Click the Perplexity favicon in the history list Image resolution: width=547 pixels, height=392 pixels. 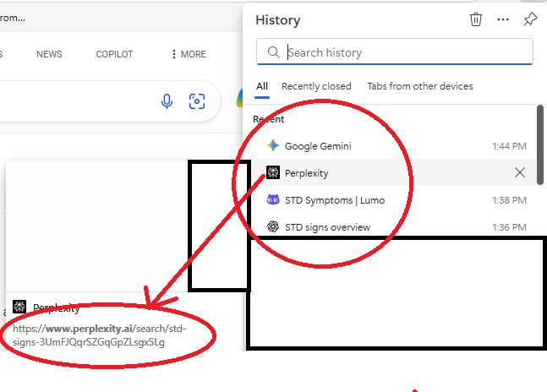(x=273, y=172)
